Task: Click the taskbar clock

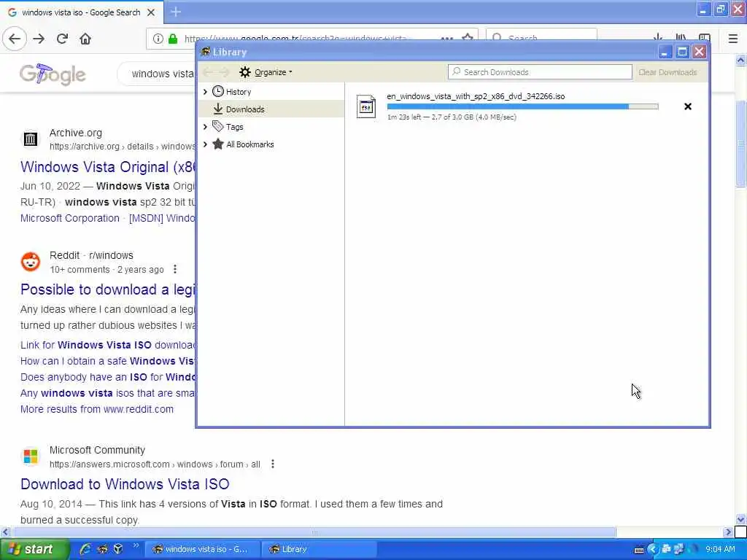Action: tap(720, 549)
